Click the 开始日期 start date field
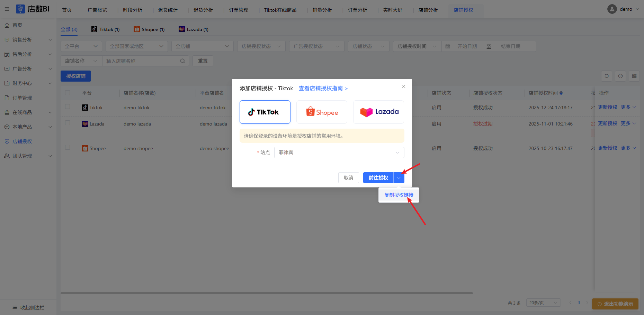 467,46
